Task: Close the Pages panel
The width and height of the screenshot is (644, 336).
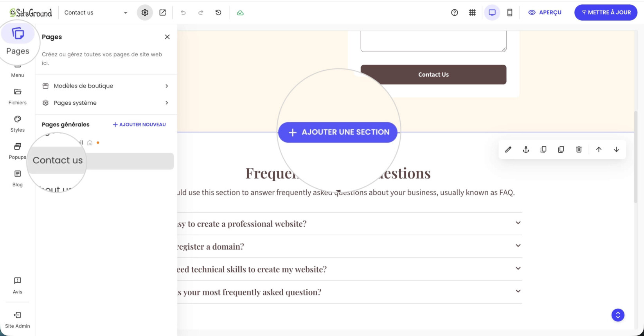Action: 167,37
